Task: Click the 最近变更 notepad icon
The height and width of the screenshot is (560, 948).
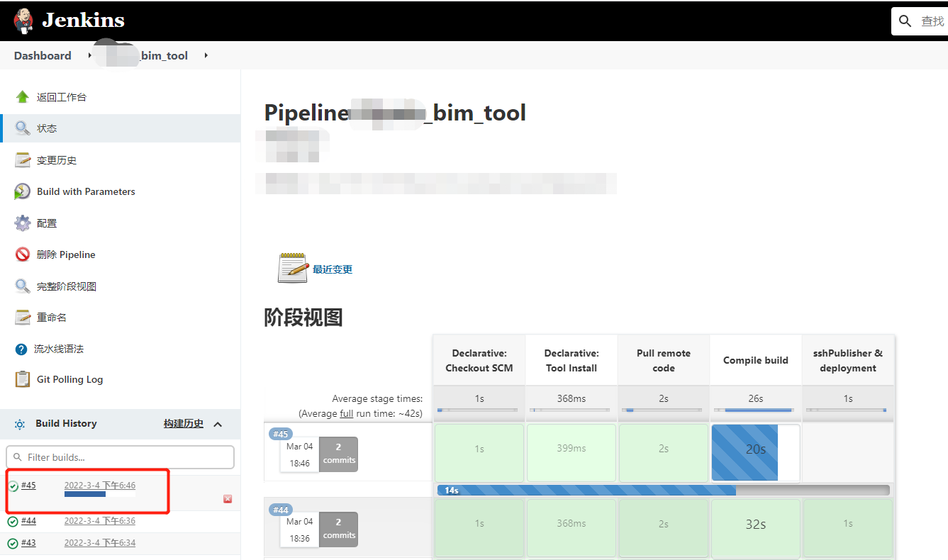Action: [x=293, y=268]
